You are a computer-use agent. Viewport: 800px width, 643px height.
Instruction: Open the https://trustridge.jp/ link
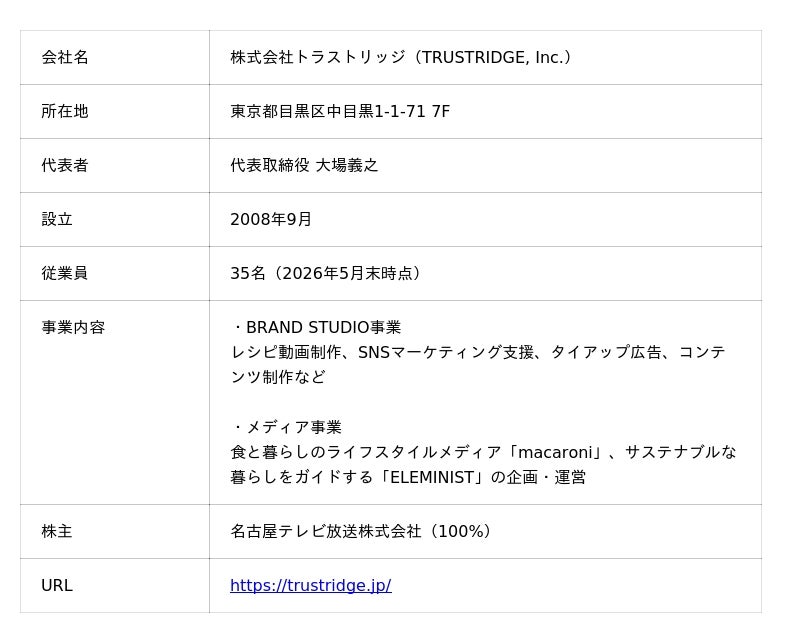coord(311,585)
